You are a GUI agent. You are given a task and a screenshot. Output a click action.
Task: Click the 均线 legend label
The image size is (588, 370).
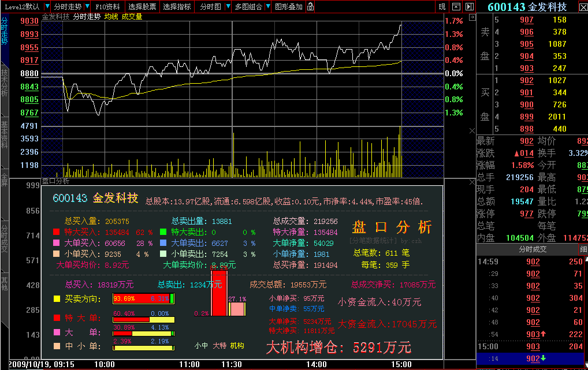(111, 17)
